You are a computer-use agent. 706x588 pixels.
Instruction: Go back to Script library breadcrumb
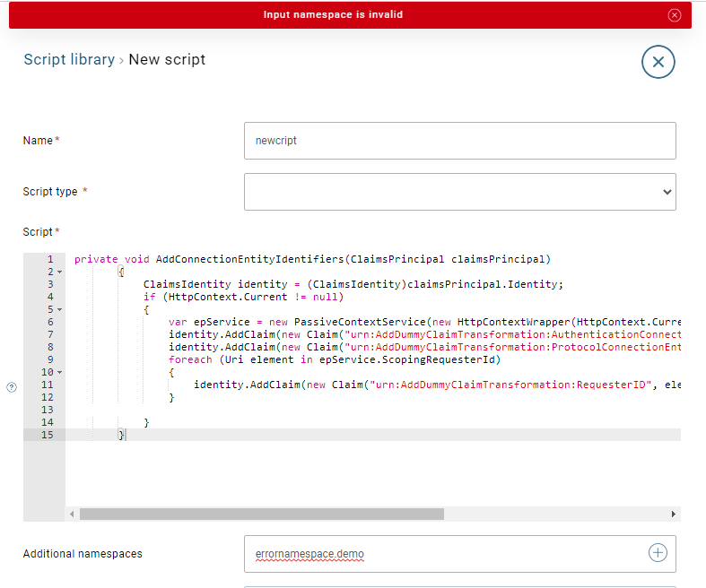pos(69,60)
